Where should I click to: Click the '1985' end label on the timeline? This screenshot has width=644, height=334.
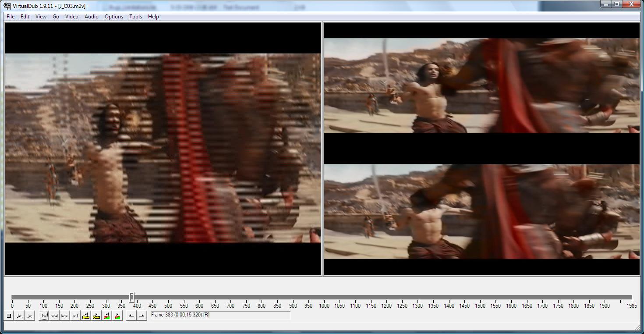tap(632, 306)
